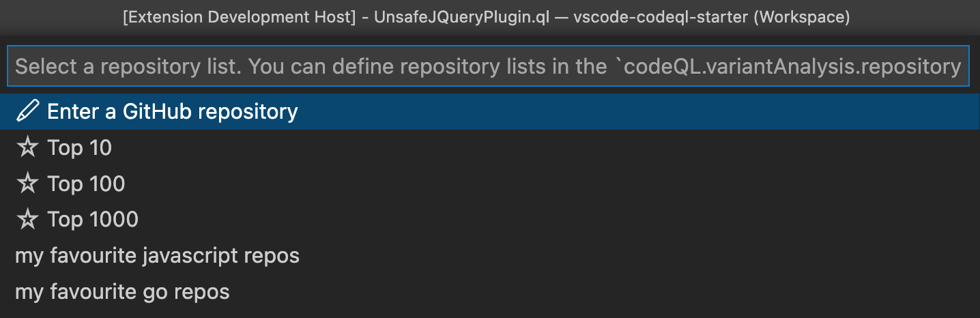
Task: Click the star icon next to Top 1000
Action: tap(27, 220)
